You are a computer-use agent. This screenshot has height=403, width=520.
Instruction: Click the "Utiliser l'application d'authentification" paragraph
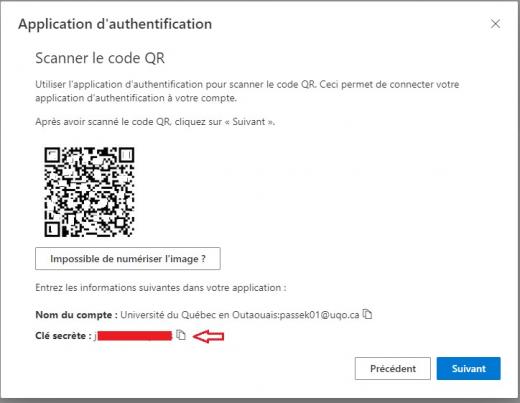247,91
